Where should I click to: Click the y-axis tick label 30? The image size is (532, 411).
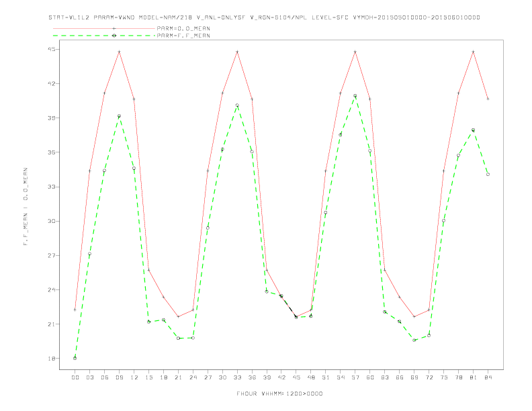pyautogui.click(x=52, y=221)
